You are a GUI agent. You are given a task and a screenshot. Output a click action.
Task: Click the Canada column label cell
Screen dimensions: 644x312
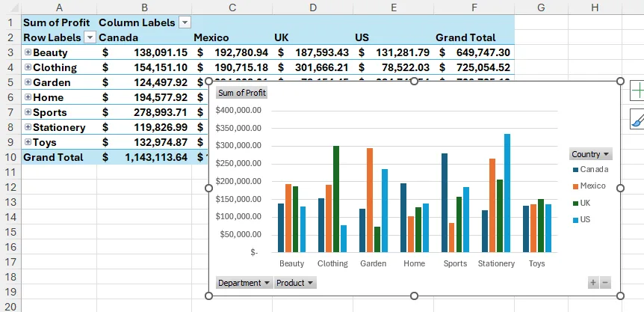pyautogui.click(x=144, y=37)
